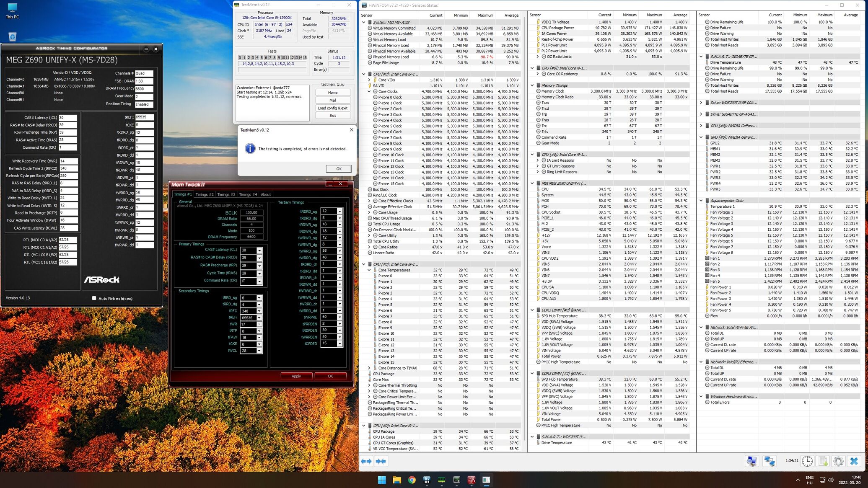The width and height of the screenshot is (868, 488).
Task: Start HWiNFO logging with sheet-plus icon
Action: 823,461
